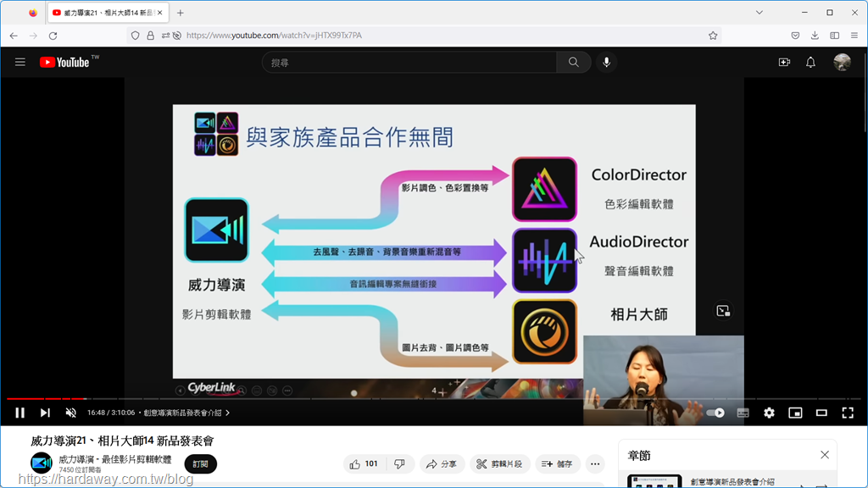Screen dimensions: 868x488
Task: Open a new browser tab
Action: tap(181, 13)
